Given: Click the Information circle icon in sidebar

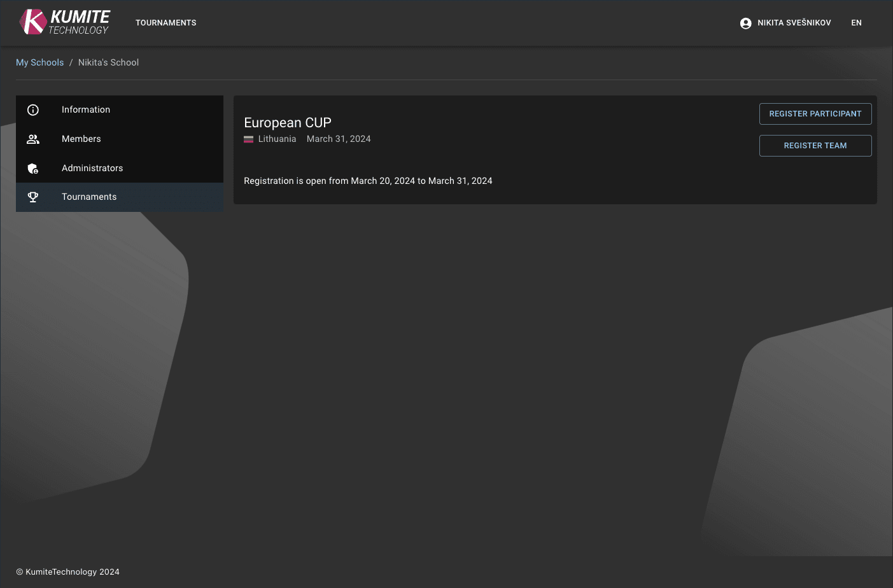Looking at the screenshot, I should (x=33, y=110).
